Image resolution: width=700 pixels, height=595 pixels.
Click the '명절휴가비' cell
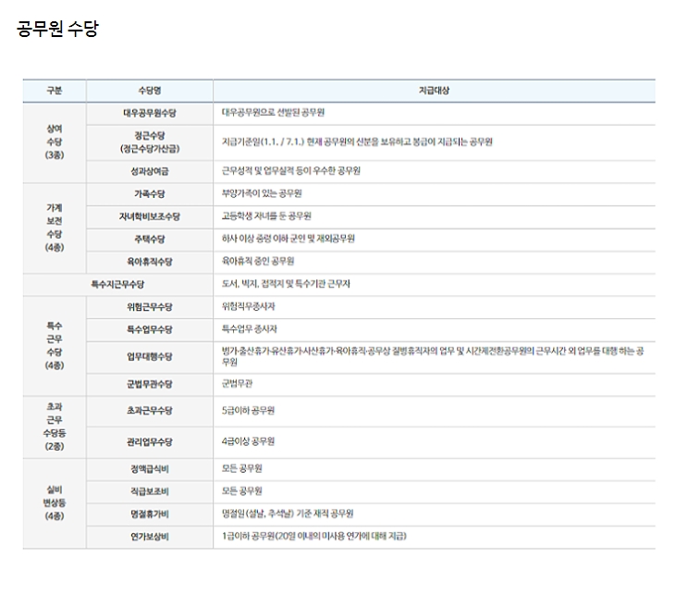click(150, 514)
